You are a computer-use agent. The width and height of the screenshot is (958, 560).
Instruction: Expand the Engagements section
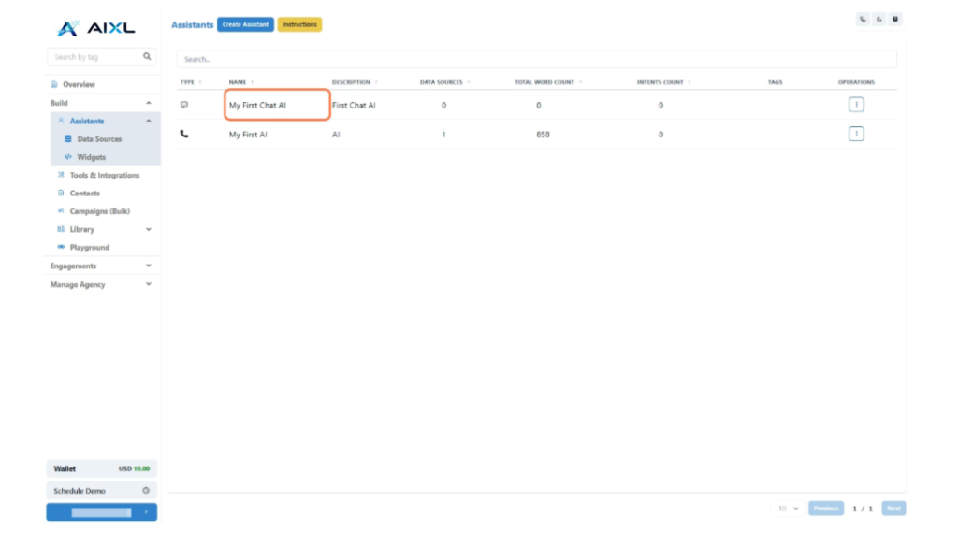pyautogui.click(x=148, y=266)
